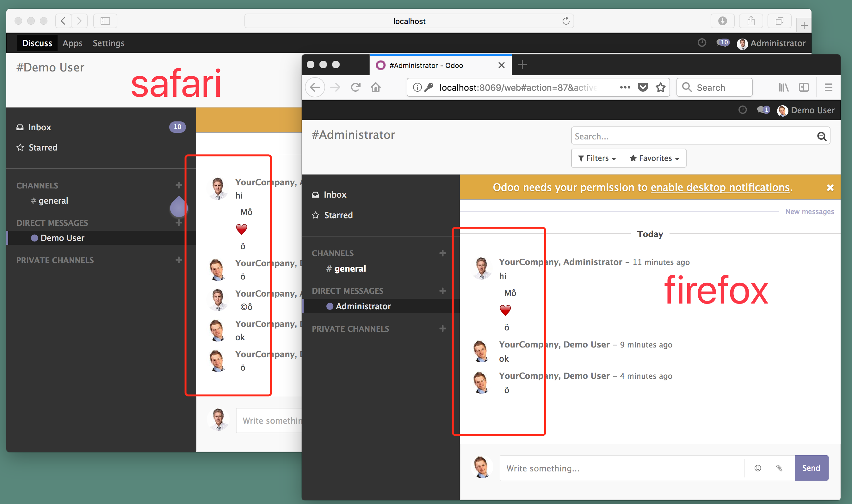Viewport: 852px width, 504px height.
Task: Open emoji picker smiley icon
Action: pos(757,468)
